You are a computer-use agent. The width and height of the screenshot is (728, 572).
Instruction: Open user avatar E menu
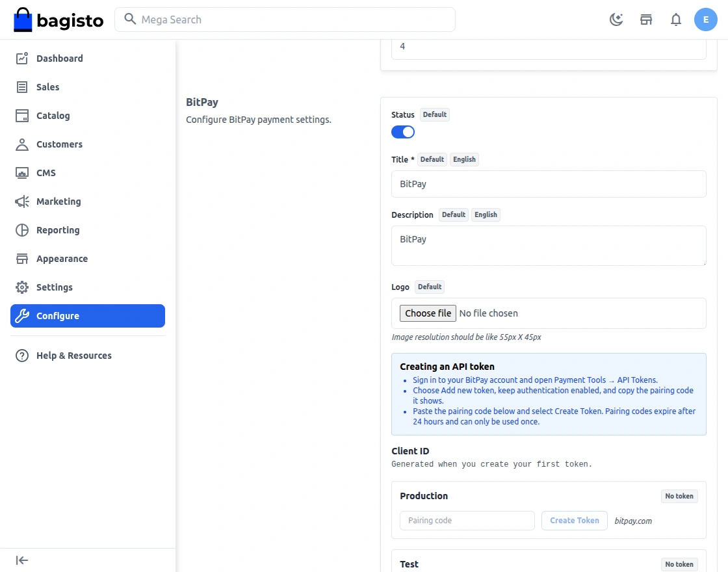706,19
